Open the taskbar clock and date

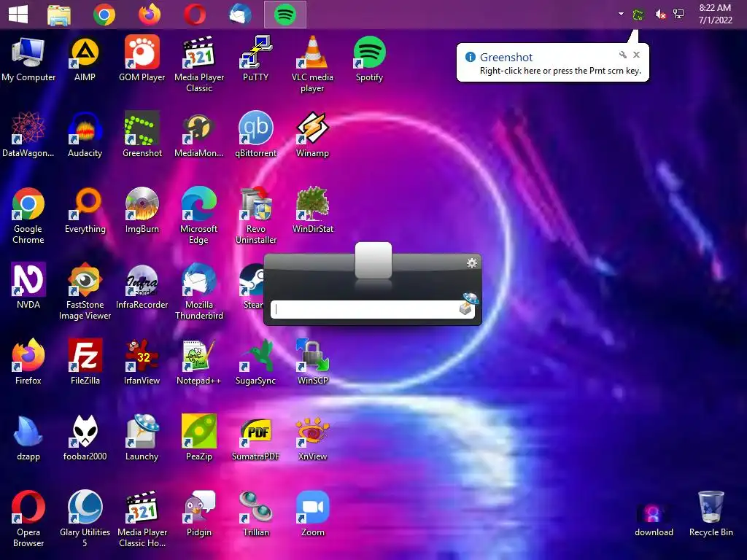coord(715,14)
